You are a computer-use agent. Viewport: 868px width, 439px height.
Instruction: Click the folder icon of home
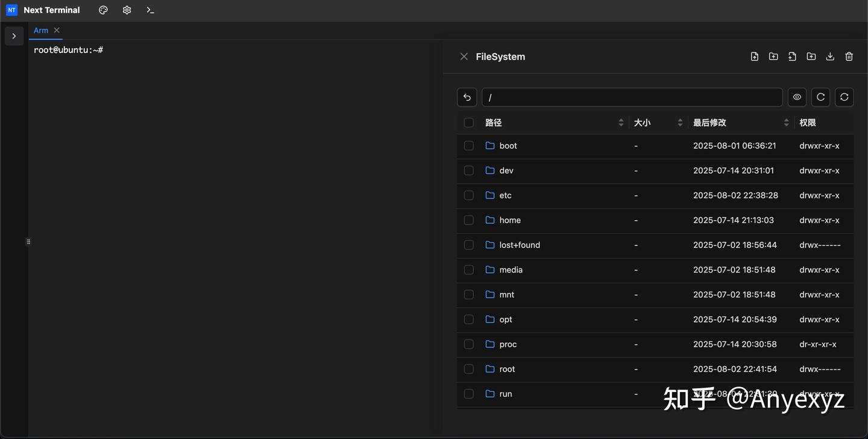tap(490, 220)
